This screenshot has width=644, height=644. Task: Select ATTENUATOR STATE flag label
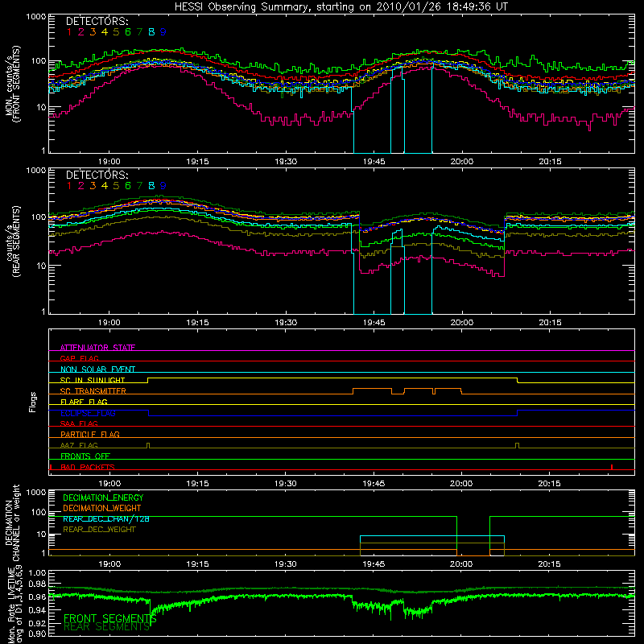tap(97, 348)
